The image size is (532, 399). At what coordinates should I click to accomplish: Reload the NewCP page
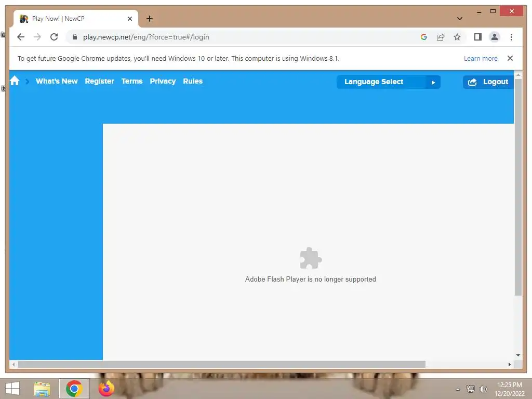[x=54, y=37]
